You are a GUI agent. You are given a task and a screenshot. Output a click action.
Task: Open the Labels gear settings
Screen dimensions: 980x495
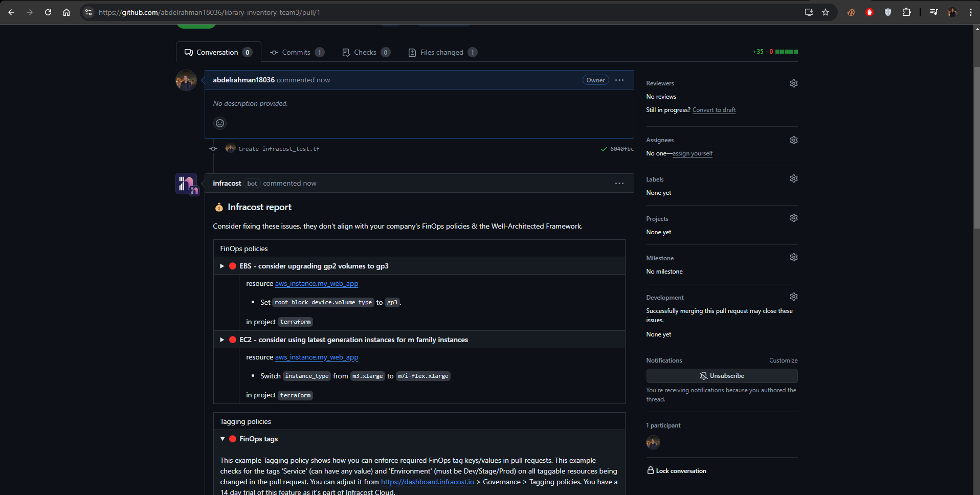click(793, 178)
